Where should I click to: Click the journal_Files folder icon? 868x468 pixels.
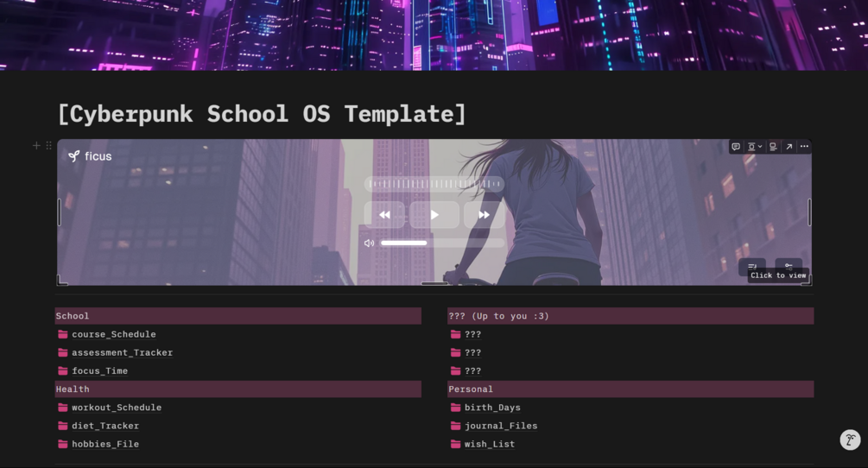(x=455, y=426)
